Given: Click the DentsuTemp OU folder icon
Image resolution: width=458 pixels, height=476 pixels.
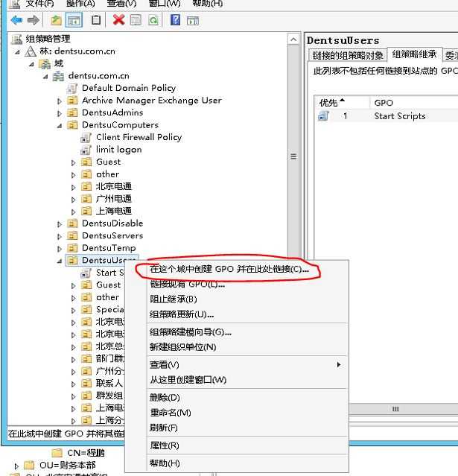Looking at the screenshot, I should (72, 248).
